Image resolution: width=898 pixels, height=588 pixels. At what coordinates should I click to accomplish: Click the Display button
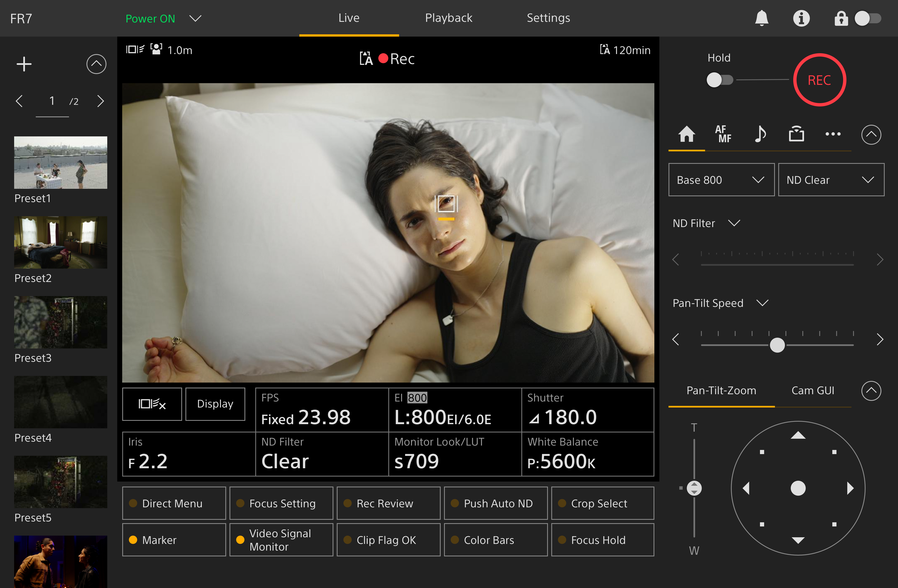click(x=215, y=404)
